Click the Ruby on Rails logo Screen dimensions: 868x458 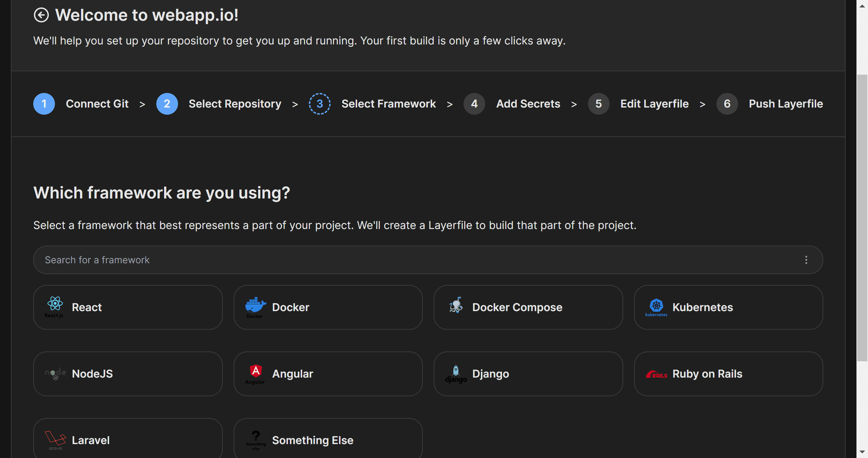pyautogui.click(x=656, y=375)
